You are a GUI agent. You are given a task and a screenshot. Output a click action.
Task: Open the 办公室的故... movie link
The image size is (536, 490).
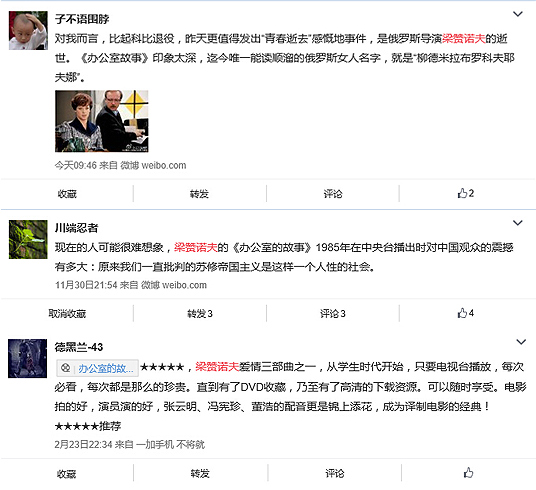click(105, 368)
